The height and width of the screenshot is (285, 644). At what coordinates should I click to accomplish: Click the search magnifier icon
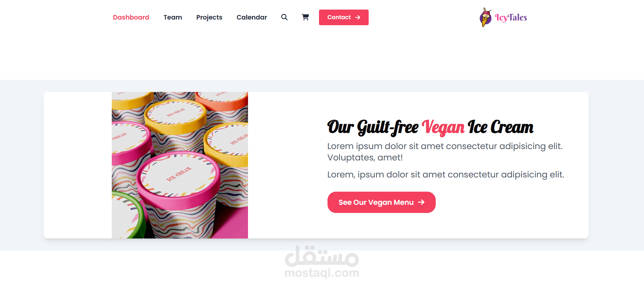click(x=284, y=17)
